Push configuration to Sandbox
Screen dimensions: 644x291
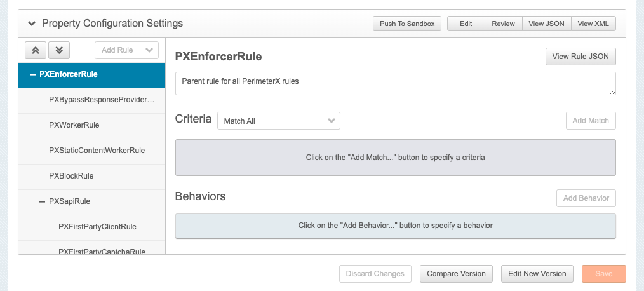click(406, 24)
